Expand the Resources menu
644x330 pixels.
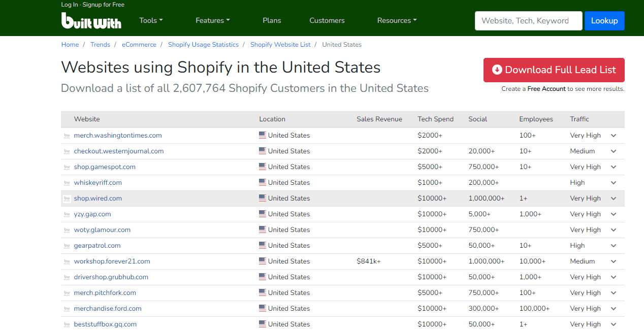(x=397, y=20)
